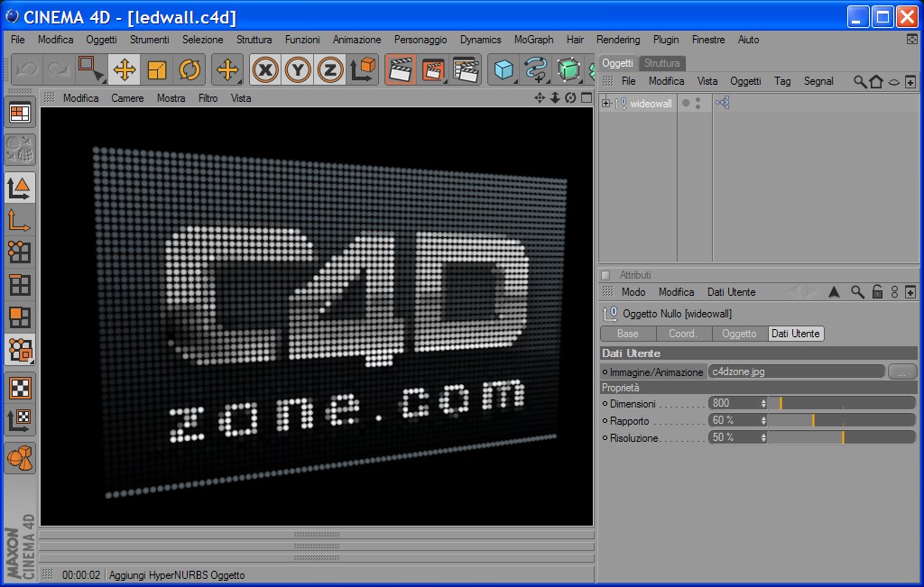This screenshot has width=924, height=587.
Task: Switch to Polygons mode
Action: 20,317
